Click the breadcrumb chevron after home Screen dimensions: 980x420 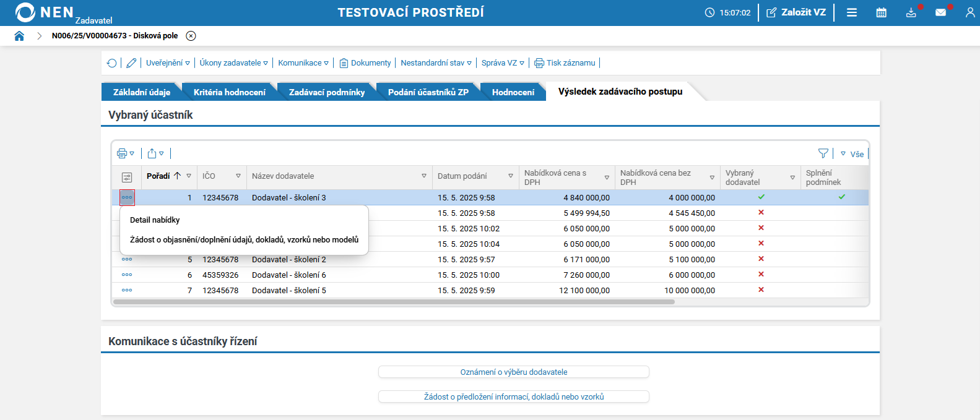[40, 36]
